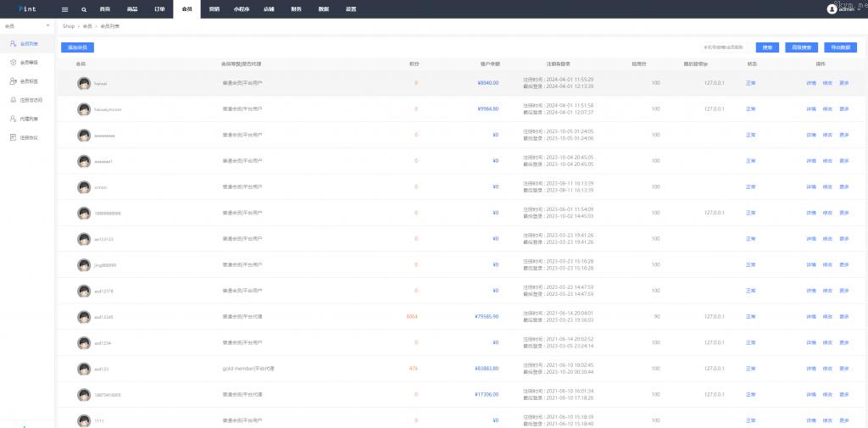Expand 更多 options for the first member row
868x428 pixels.
(843, 83)
